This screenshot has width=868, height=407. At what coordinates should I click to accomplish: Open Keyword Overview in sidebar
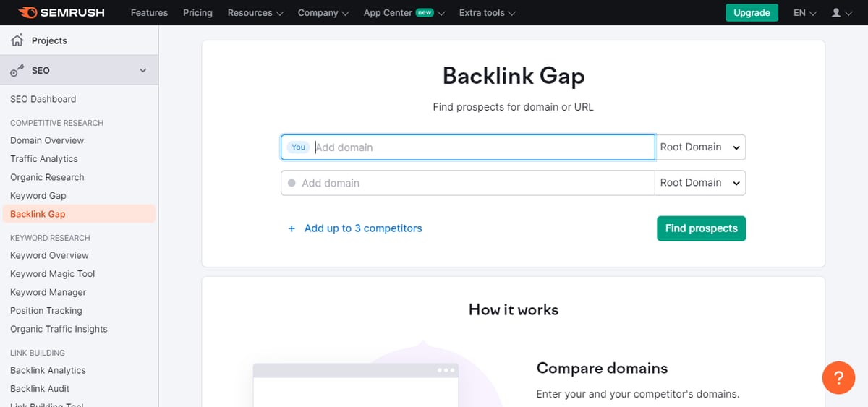coord(49,255)
